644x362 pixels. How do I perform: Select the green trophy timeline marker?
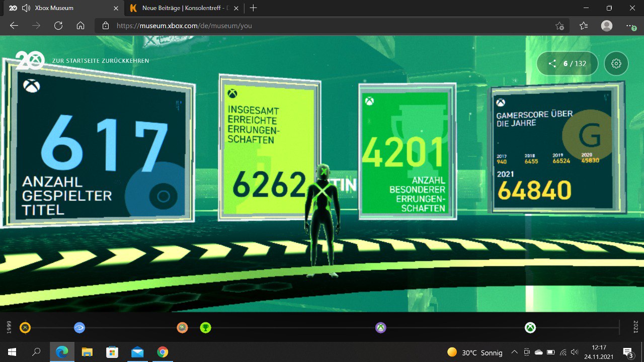[x=205, y=328]
